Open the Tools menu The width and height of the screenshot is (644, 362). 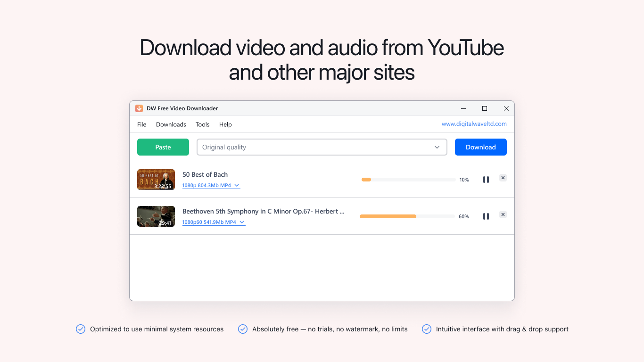tap(202, 124)
